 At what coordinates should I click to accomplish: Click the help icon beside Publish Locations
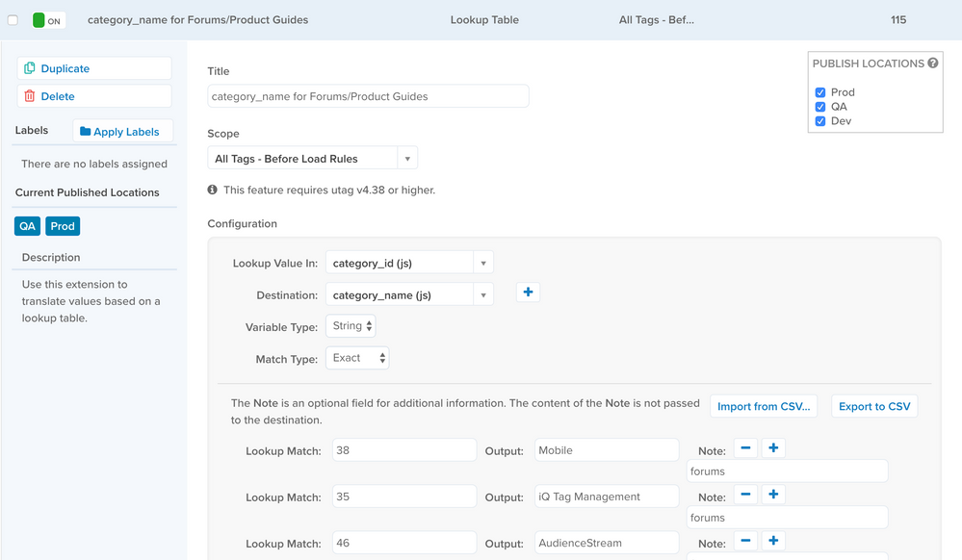point(932,64)
